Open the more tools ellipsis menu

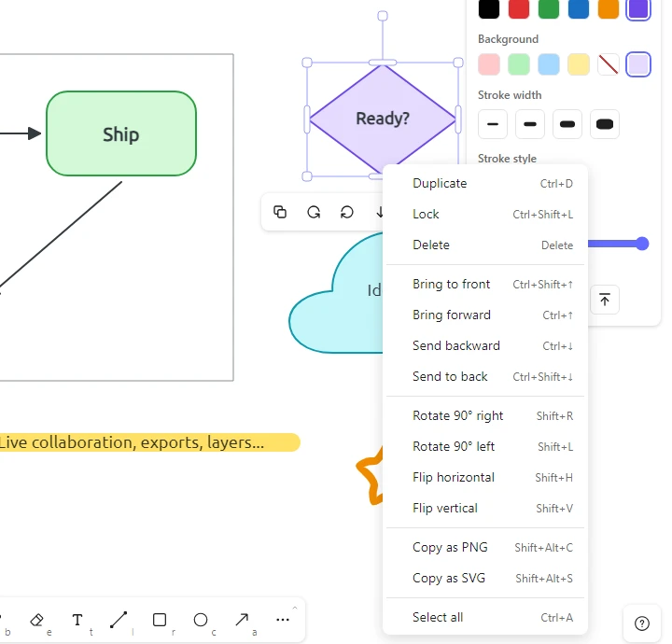coord(283,620)
